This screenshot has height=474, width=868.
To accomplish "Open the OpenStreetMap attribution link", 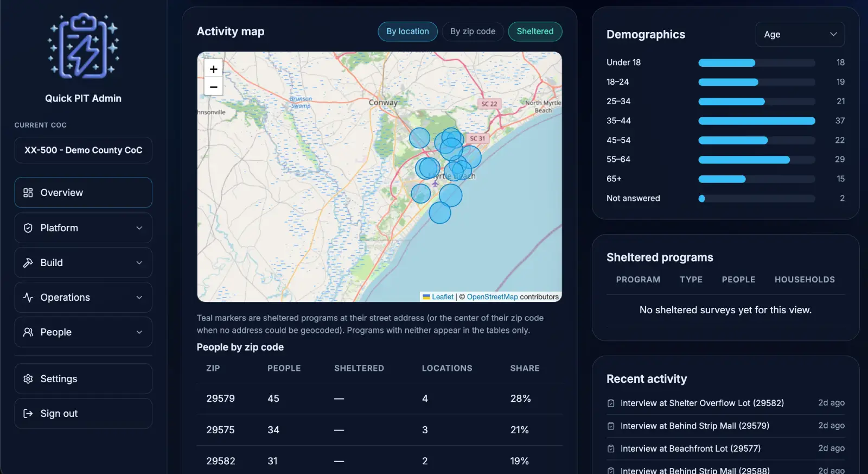I will [x=492, y=297].
